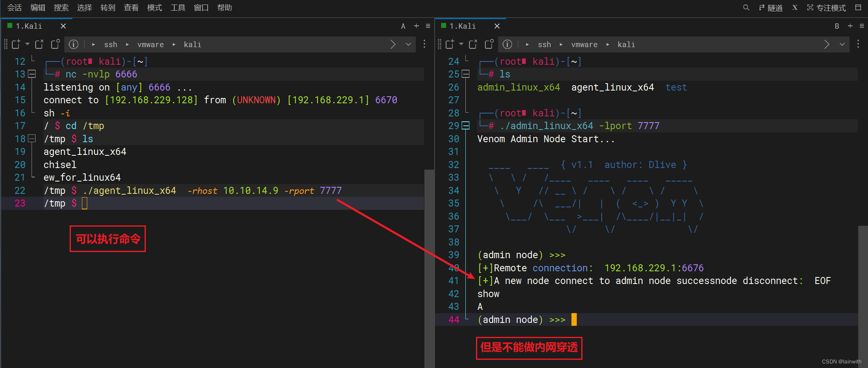Click the X icon in title bar
Screen dimensions: 868x368
pos(795,7)
